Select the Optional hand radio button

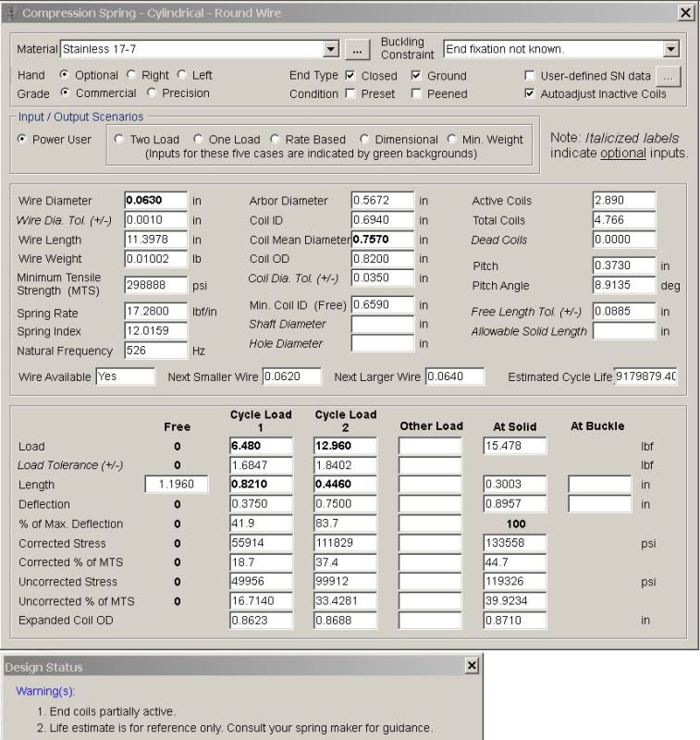64,75
